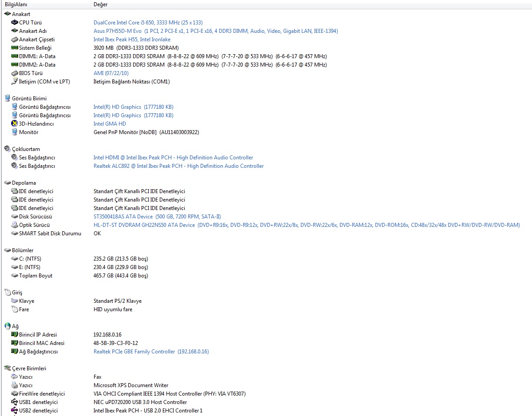Click the Optik Sürücü disc icon
The image size is (532, 416).
(14, 225)
